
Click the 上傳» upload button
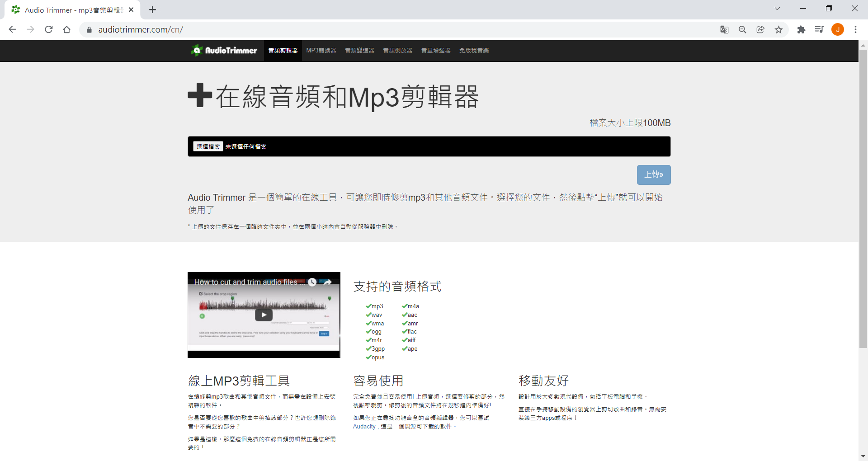coord(654,174)
